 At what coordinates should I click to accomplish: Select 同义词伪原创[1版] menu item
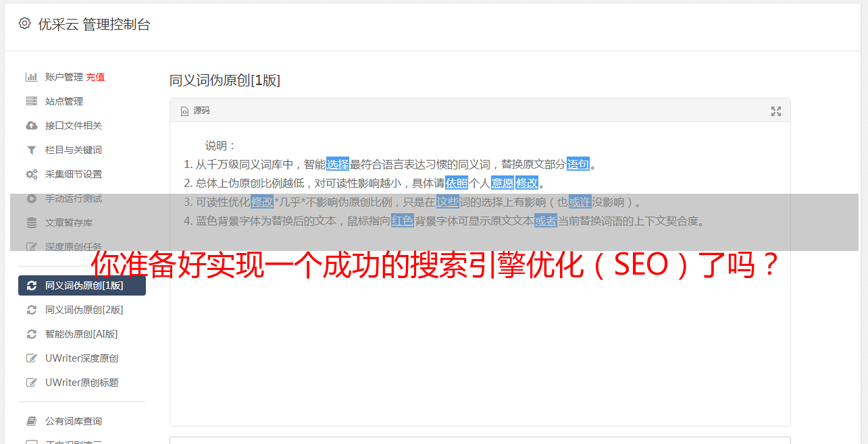click(82, 285)
